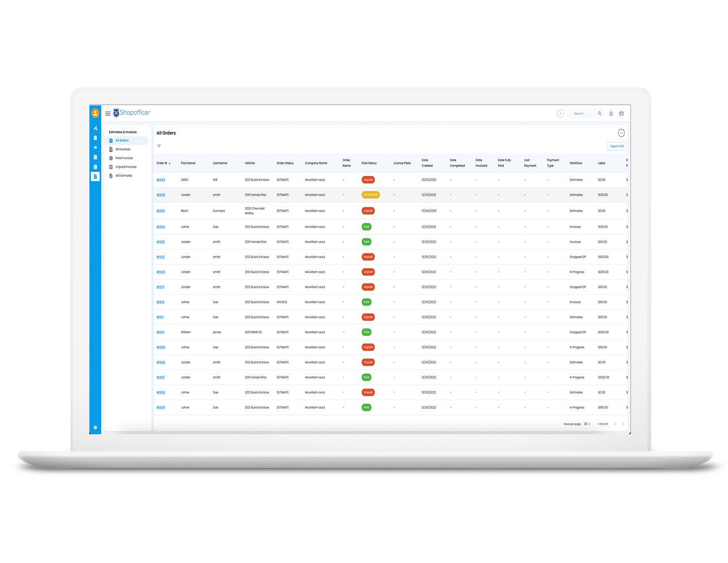Toggle the hamburger menu next to Shopofficer logo
The image size is (728, 563).
108,113
